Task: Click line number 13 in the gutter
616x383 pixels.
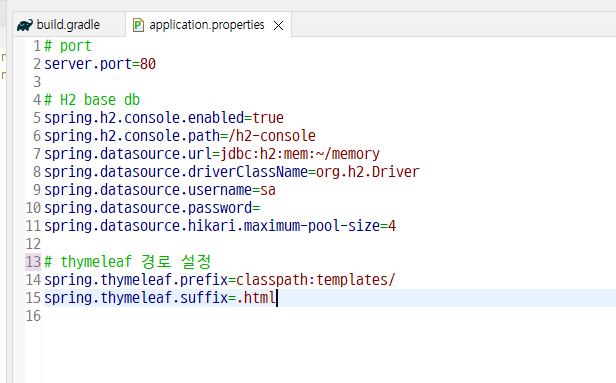Action: [x=33, y=262]
